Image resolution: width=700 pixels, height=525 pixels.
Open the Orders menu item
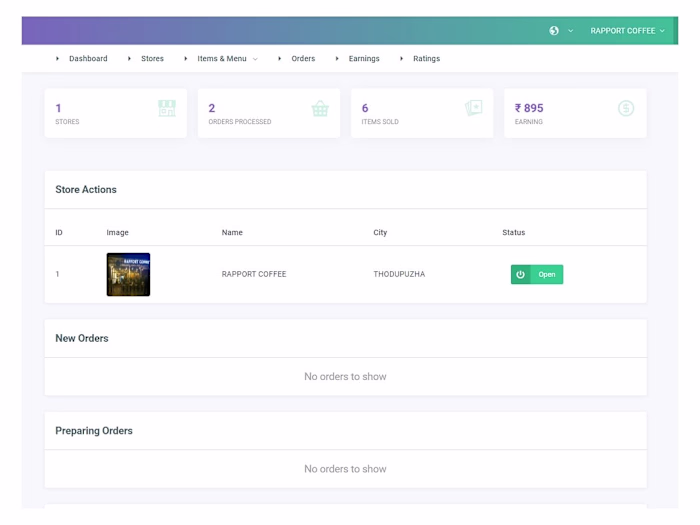303,58
